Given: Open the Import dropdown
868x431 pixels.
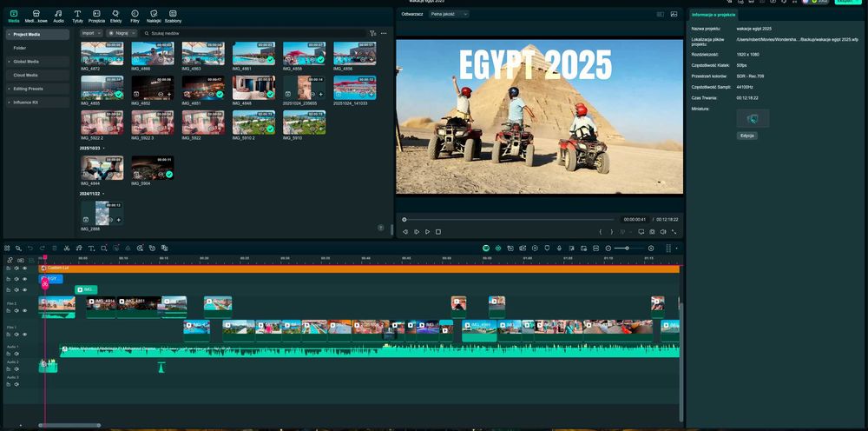Looking at the screenshot, I should (x=91, y=33).
